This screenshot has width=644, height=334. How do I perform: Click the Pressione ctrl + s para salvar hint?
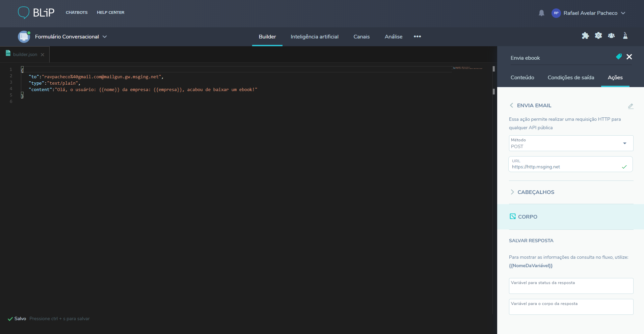[59, 318]
